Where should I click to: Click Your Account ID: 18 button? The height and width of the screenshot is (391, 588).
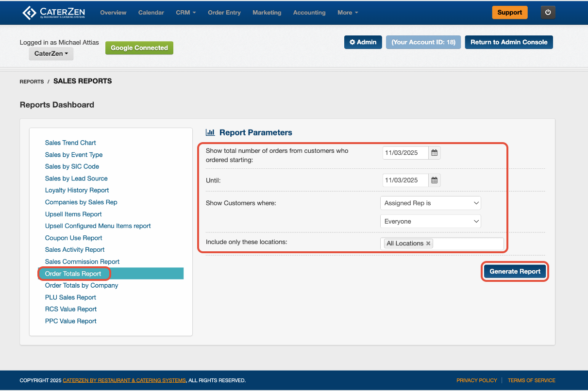pyautogui.click(x=423, y=42)
